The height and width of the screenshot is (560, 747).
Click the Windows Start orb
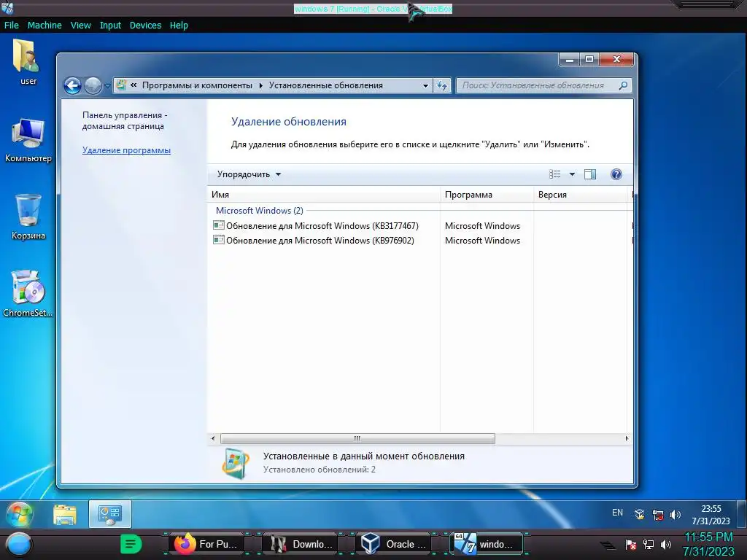(x=19, y=514)
